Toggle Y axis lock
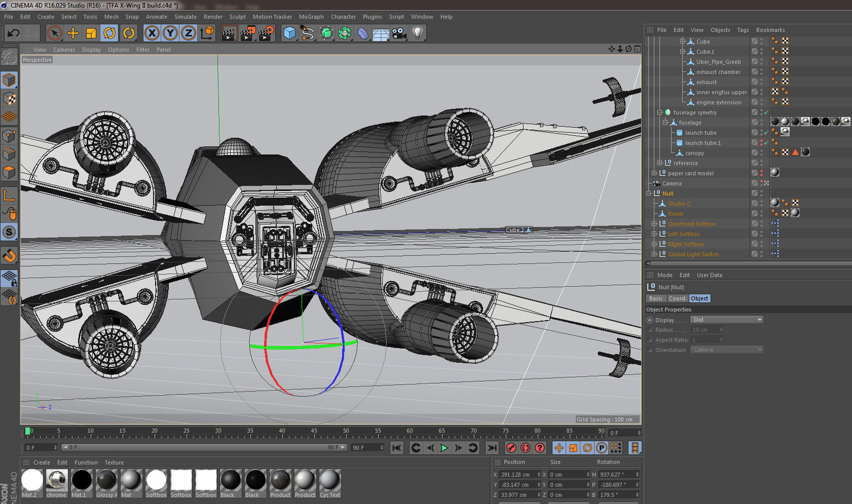852x504 pixels. (x=170, y=33)
